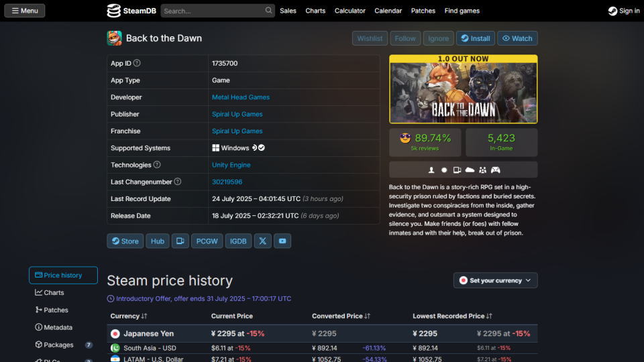The height and width of the screenshot is (362, 644).
Task: Click the Japan flag icon
Action: tap(115, 334)
